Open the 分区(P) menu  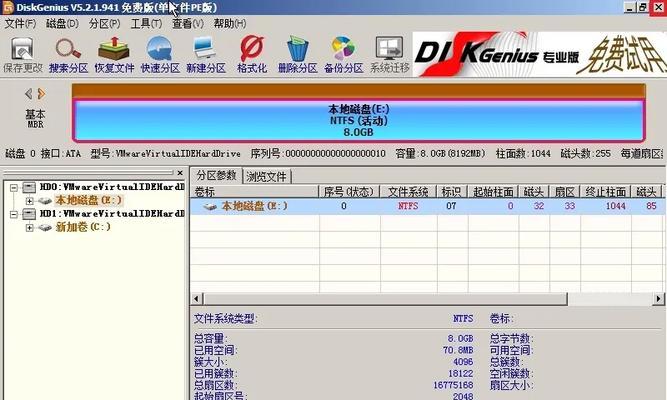104,24
